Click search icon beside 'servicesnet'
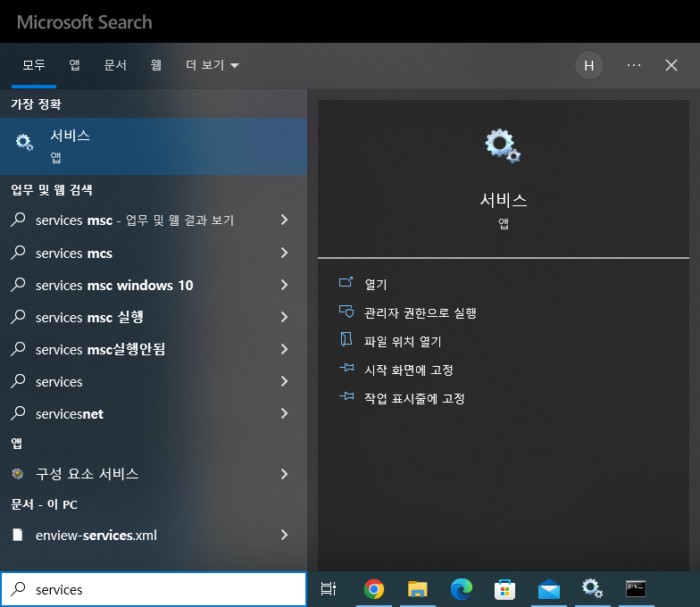The width and height of the screenshot is (700, 607). click(x=18, y=413)
